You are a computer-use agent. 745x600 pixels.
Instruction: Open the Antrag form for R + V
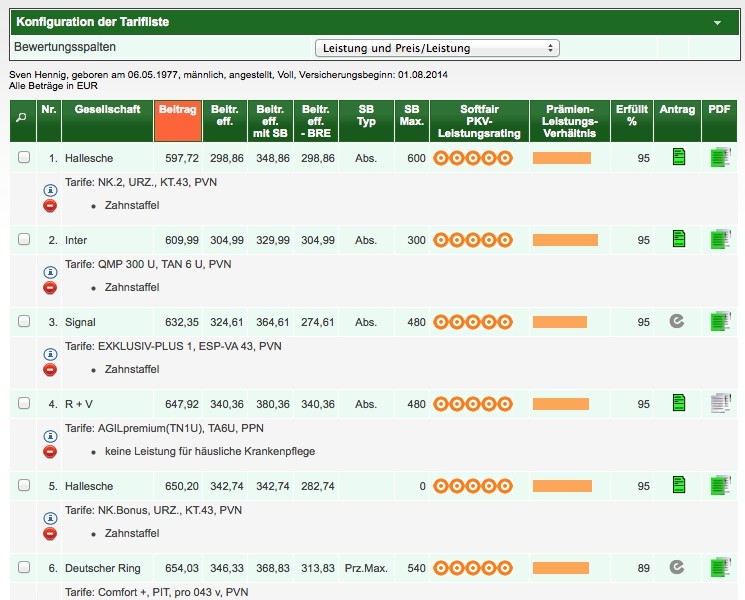click(x=679, y=402)
